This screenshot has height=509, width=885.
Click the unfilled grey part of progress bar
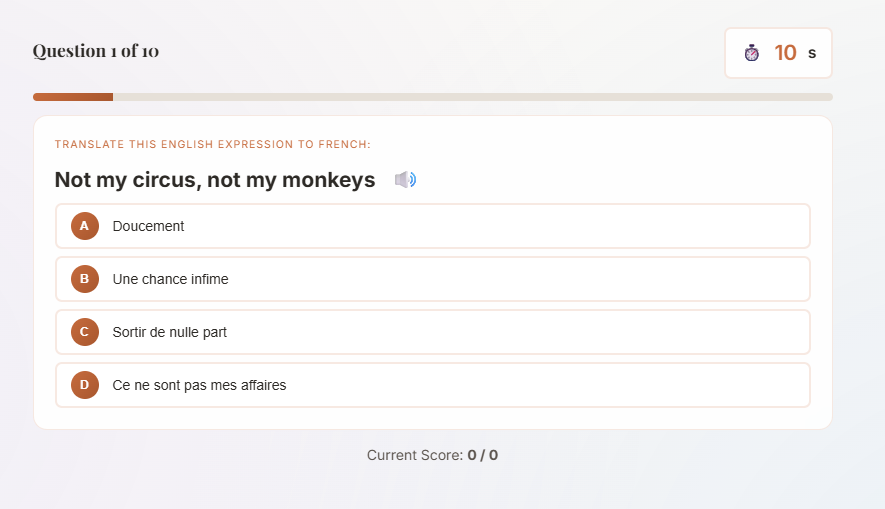(x=470, y=97)
